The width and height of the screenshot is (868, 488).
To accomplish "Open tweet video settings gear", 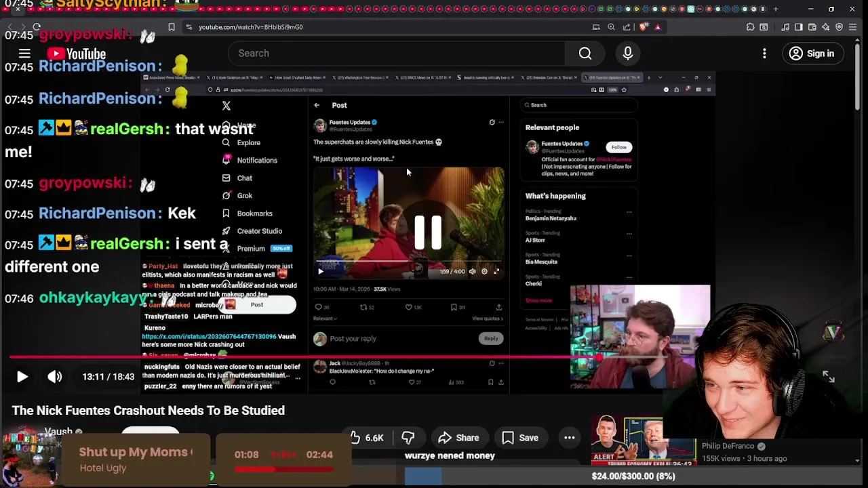I will point(484,271).
